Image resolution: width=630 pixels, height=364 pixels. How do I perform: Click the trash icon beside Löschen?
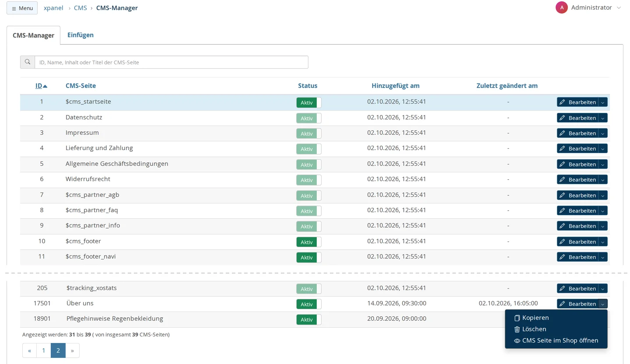point(517,329)
